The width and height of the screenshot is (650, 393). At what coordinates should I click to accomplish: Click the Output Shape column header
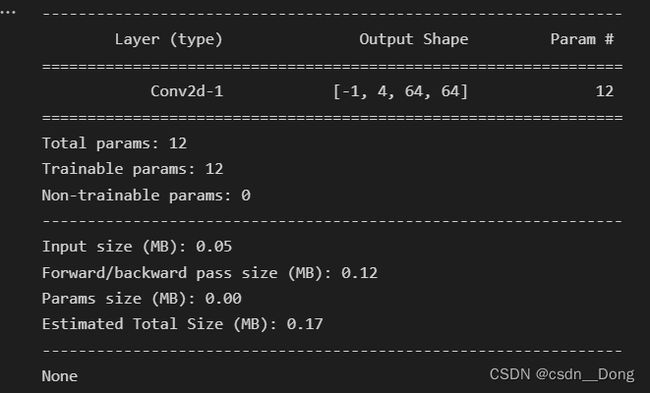[x=414, y=39]
